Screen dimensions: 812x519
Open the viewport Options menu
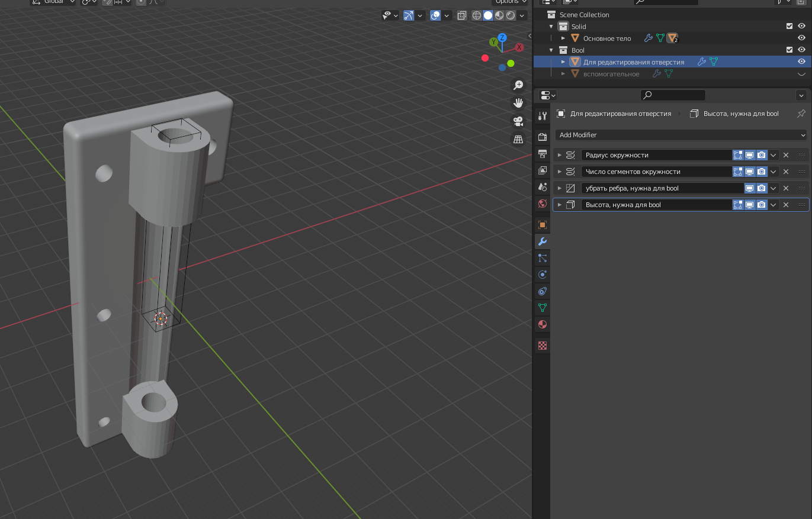[x=510, y=2]
